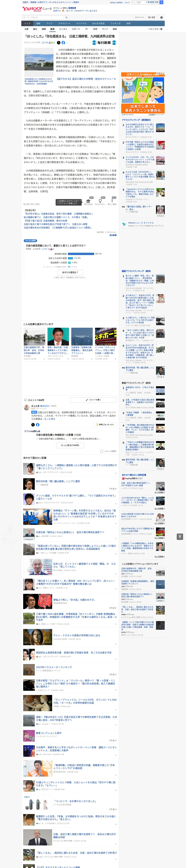Click 記事に関する報告 report icon link
Screen dimensions: 186x868
[x=32, y=204]
